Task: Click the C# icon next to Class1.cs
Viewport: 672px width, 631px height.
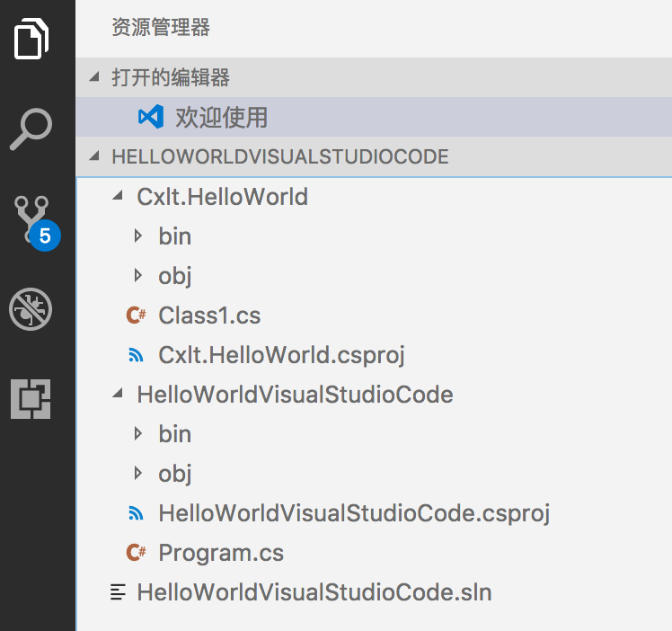Action: (x=137, y=315)
